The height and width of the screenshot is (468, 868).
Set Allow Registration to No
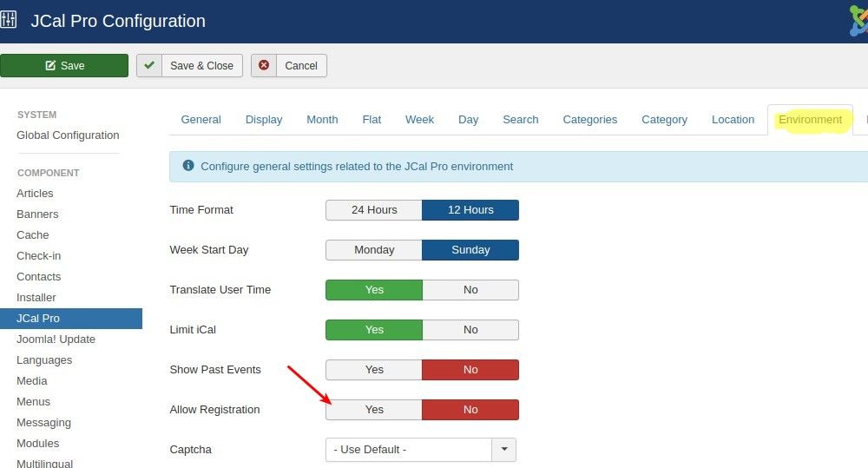pos(470,409)
